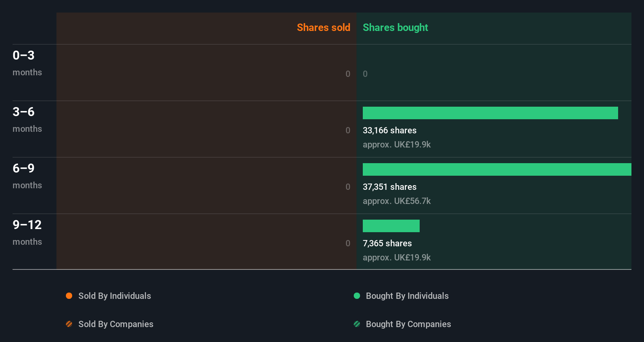This screenshot has width=644, height=342.
Task: Click the green bar for 6–9 months
Action: tap(497, 169)
